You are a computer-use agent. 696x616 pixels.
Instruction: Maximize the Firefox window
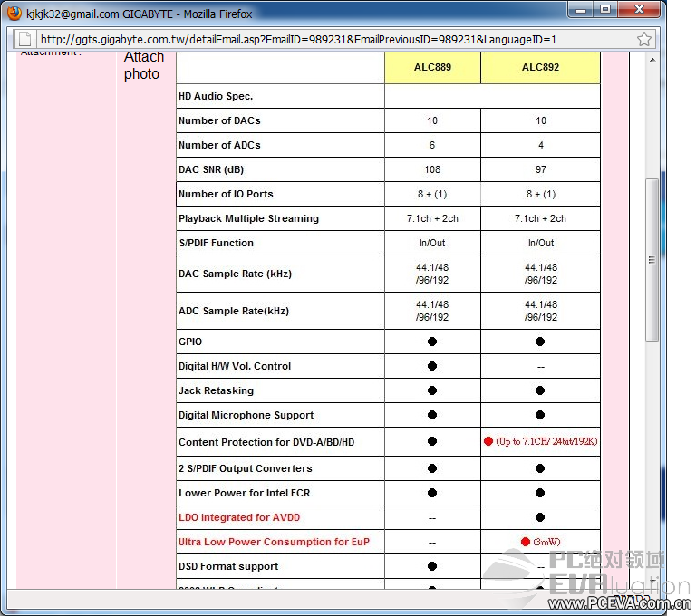(605, 10)
